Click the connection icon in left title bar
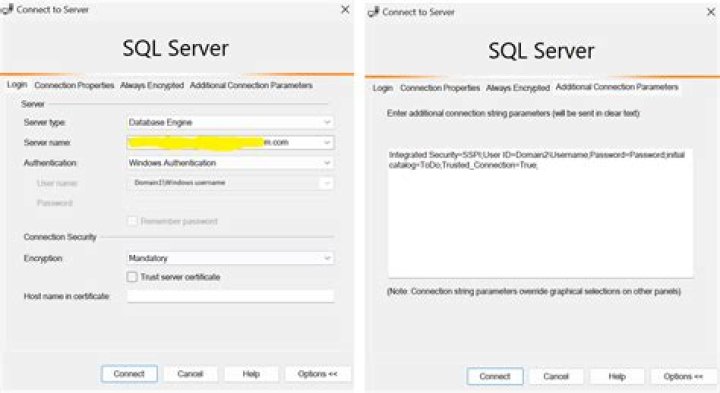 coord(7,9)
